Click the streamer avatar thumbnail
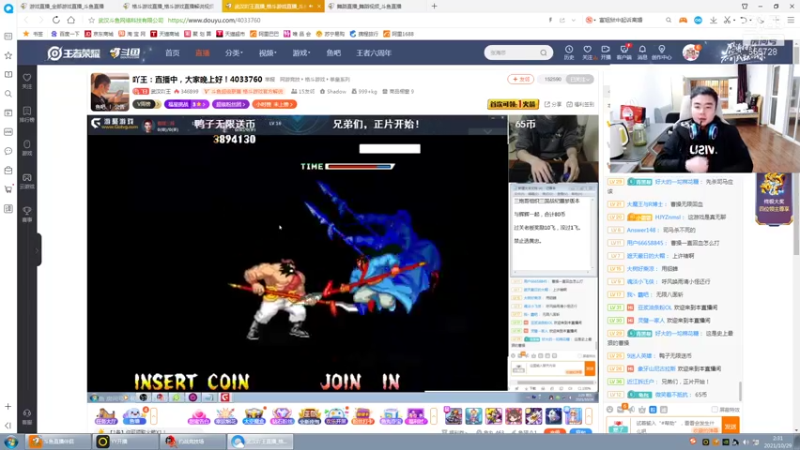Image resolution: width=800 pixels, height=450 pixels. pos(110,92)
